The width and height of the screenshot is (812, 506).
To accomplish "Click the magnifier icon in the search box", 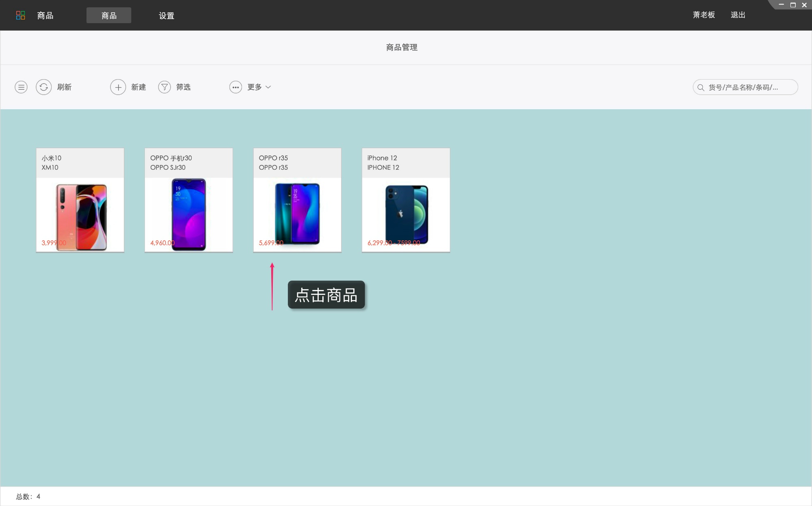I will [x=701, y=87].
